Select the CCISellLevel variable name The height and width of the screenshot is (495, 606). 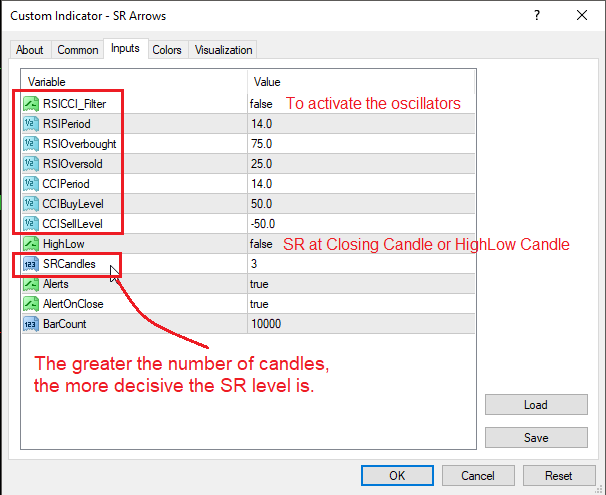(73, 224)
